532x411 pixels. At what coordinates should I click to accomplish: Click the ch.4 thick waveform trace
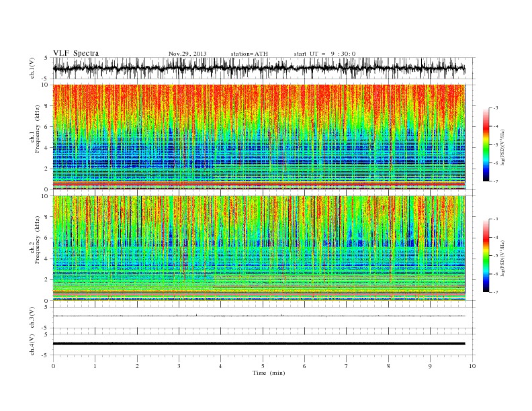[259, 344]
